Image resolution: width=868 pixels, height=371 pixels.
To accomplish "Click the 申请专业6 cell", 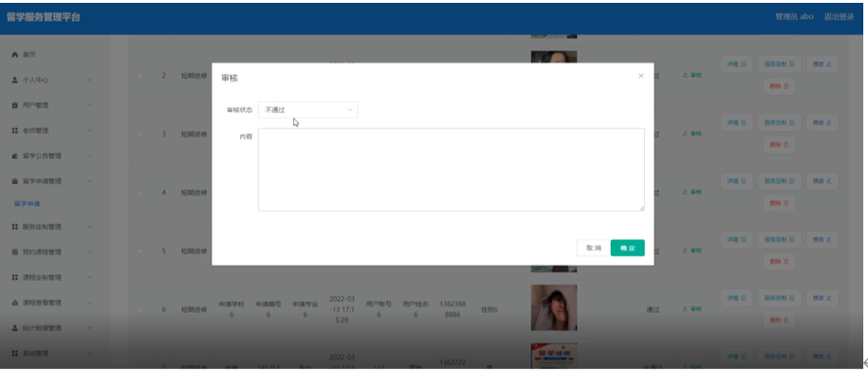I will (x=305, y=309).
